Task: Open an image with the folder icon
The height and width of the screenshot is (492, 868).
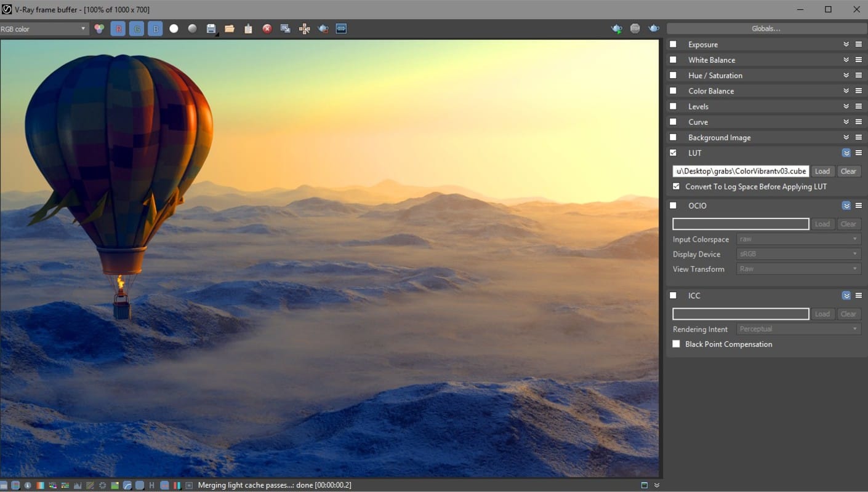Action: (229, 28)
